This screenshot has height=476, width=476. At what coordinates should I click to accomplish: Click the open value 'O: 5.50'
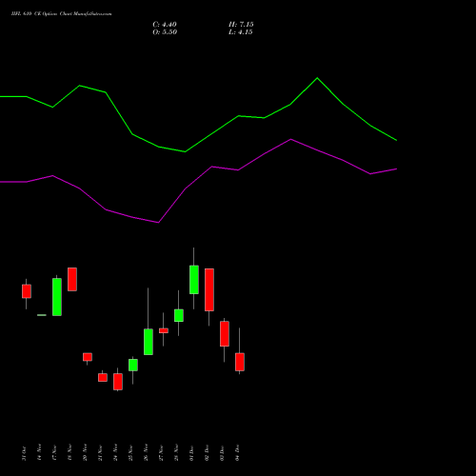click(x=165, y=32)
